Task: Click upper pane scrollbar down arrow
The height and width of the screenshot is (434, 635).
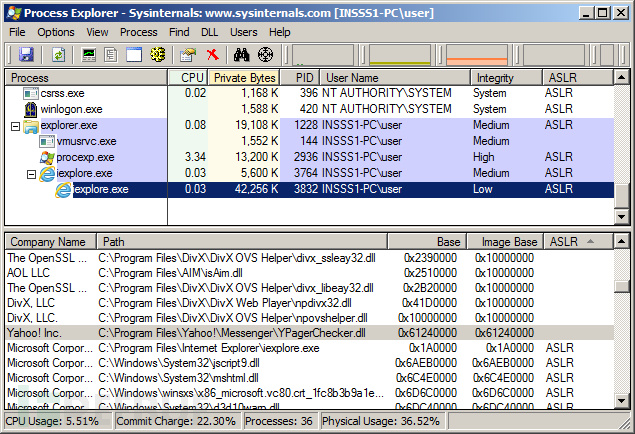Action: click(x=622, y=217)
